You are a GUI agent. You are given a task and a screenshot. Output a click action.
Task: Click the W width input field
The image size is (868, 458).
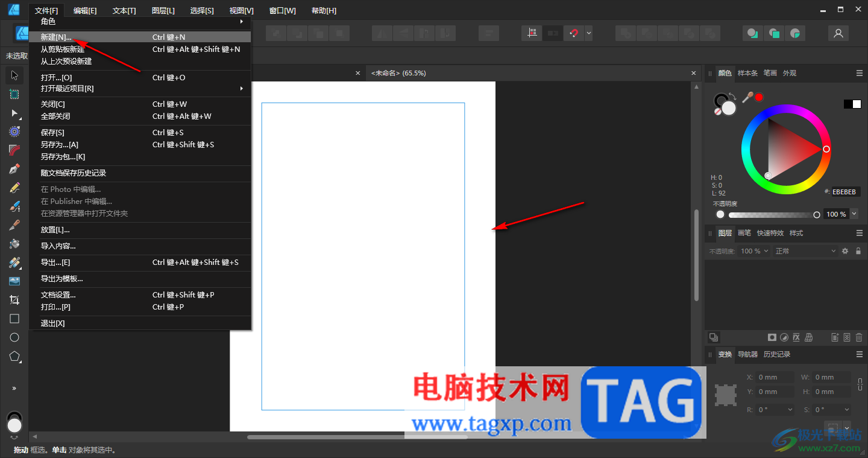click(832, 377)
